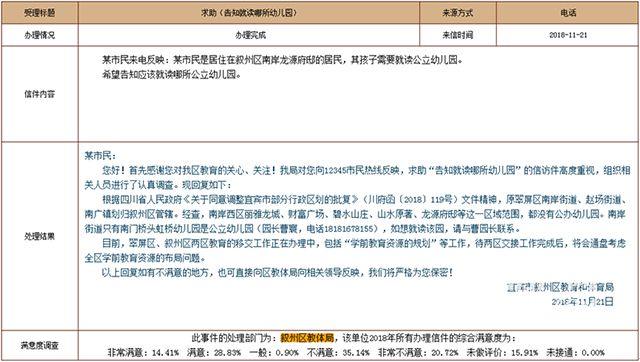Click the highlighted 叙州区教体局 department name
Viewport: 640px width, 362px height.
click(x=307, y=338)
